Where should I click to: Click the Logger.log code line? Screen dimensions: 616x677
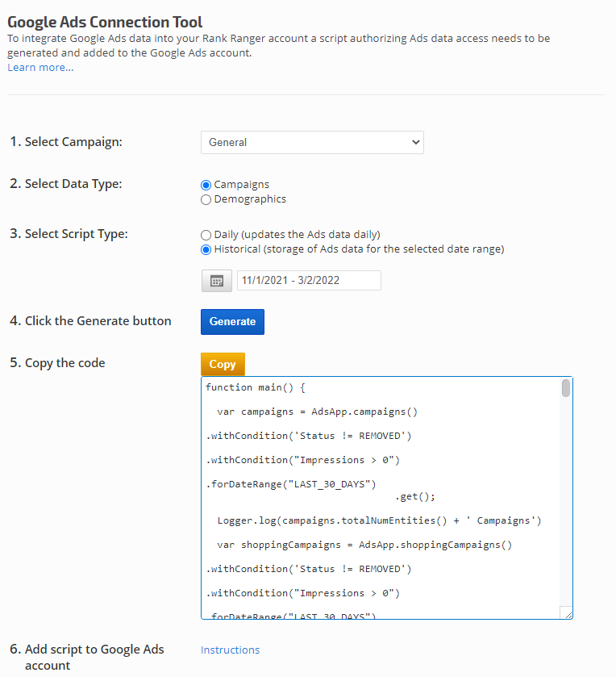(x=379, y=520)
